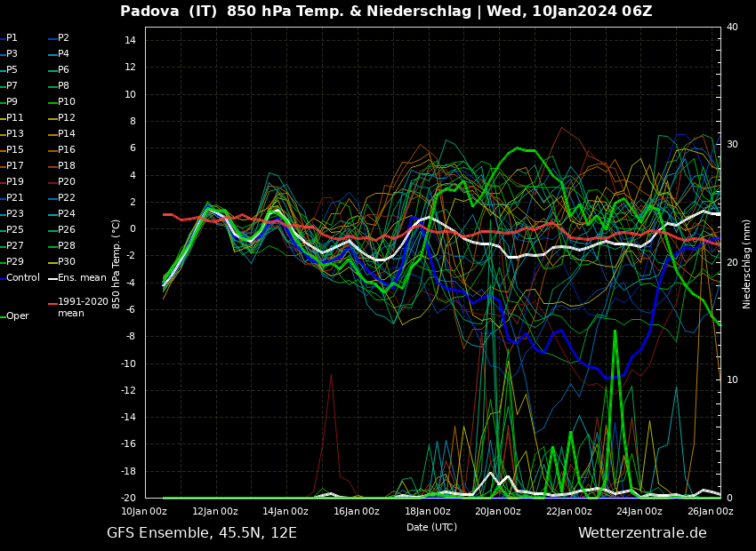Click the 40 precipitation axis tick label
The width and height of the screenshot is (756, 551).
[732, 27]
